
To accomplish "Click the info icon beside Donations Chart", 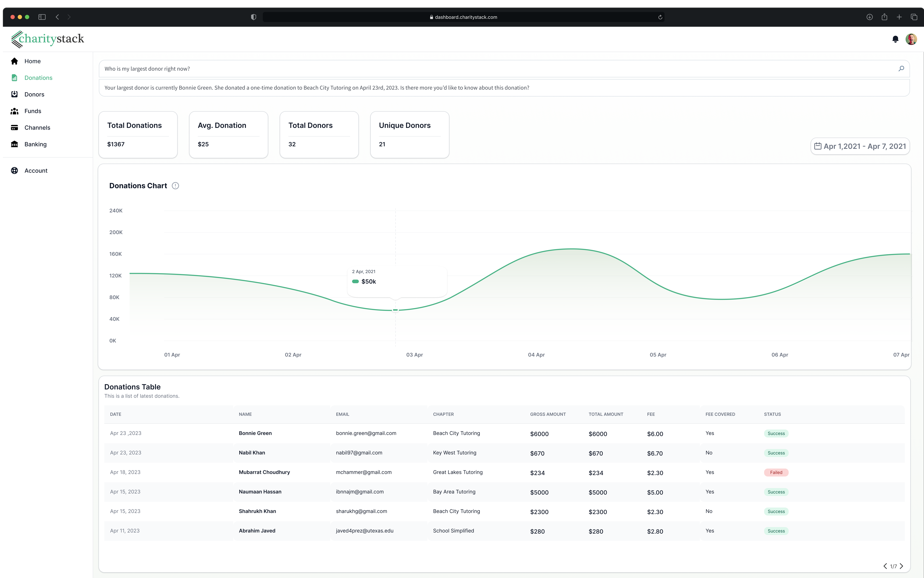I will pyautogui.click(x=175, y=186).
